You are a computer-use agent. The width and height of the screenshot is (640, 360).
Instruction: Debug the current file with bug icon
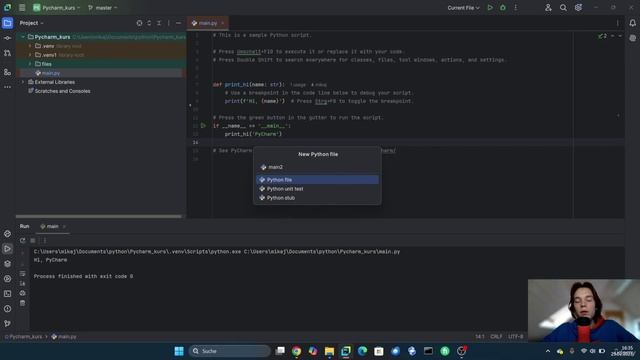pos(503,8)
